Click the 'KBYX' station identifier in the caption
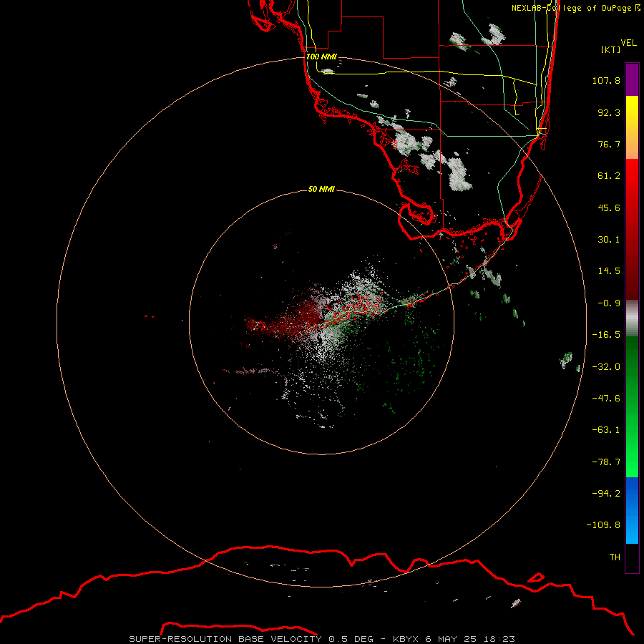This screenshot has height=644, width=644. (x=406, y=639)
